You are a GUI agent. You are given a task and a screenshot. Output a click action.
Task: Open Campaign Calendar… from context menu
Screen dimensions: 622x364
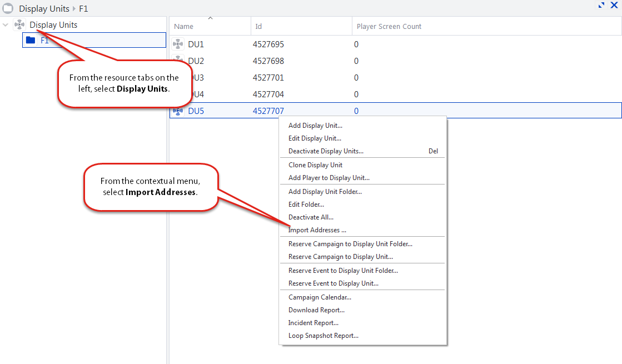(x=320, y=297)
